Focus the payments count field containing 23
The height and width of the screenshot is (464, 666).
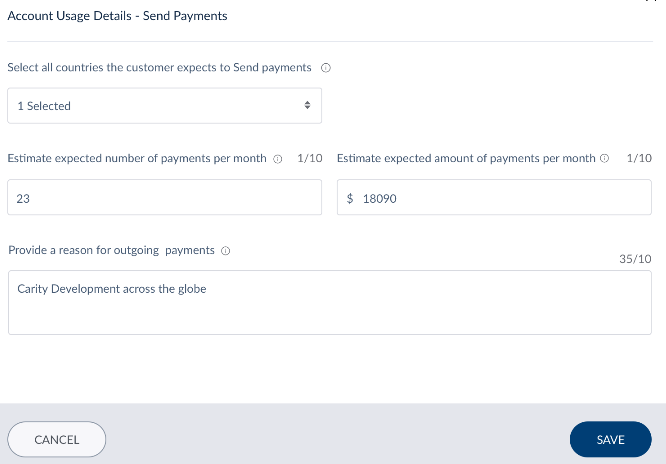pyautogui.click(x=164, y=198)
